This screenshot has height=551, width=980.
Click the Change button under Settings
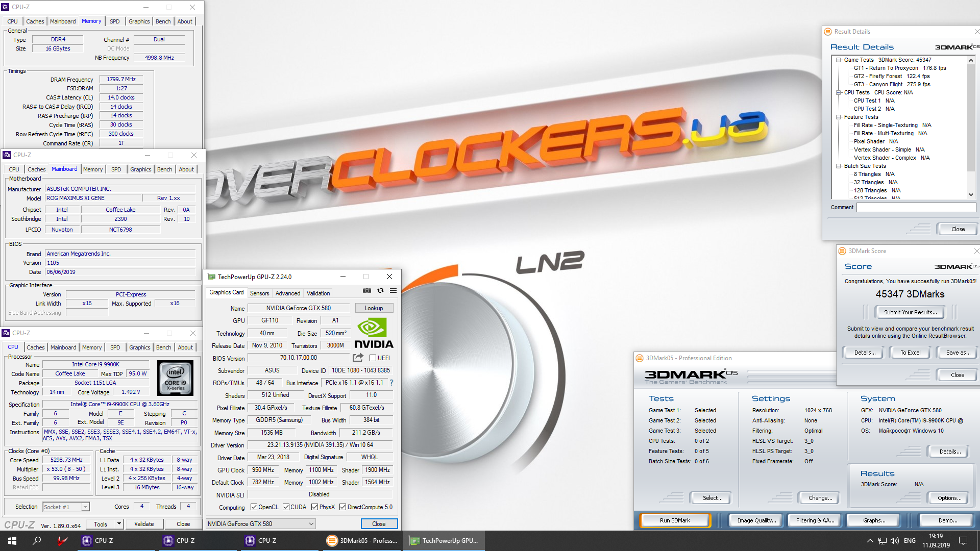pyautogui.click(x=820, y=498)
